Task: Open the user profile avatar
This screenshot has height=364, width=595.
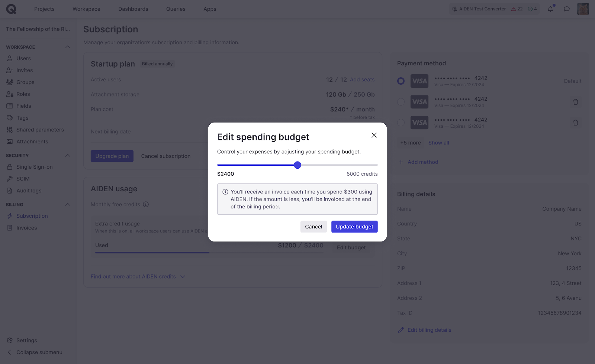Action: click(x=583, y=9)
